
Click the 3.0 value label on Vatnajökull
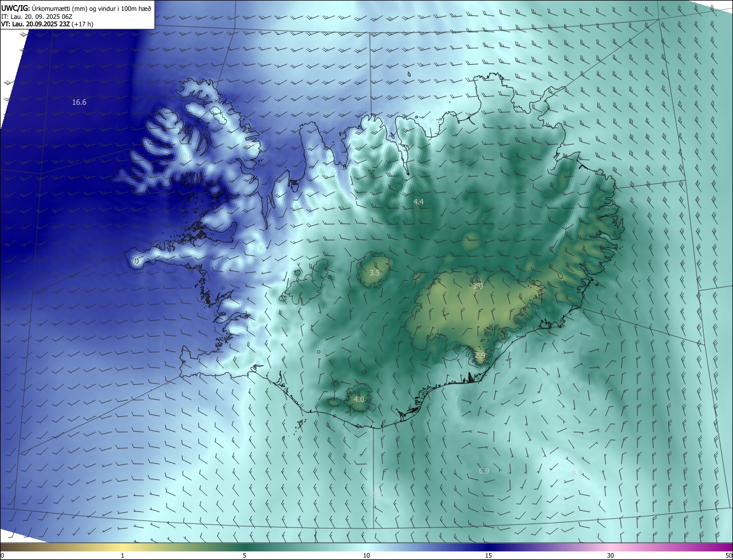[478, 286]
